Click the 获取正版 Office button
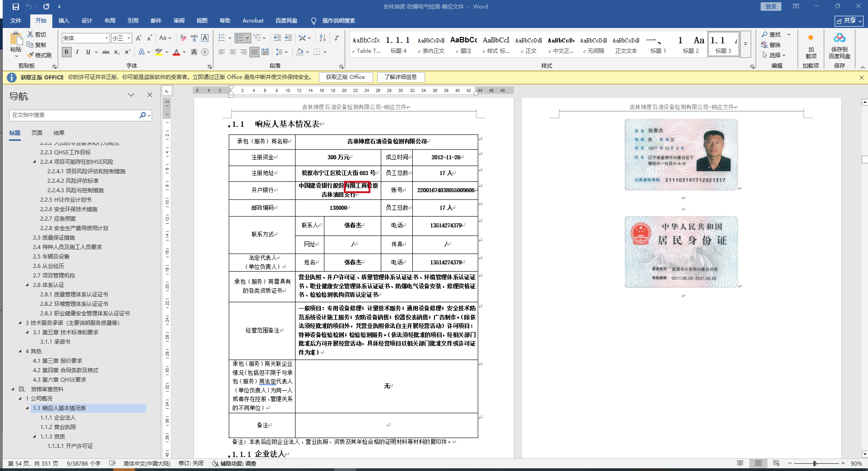868x471 pixels. [x=346, y=77]
